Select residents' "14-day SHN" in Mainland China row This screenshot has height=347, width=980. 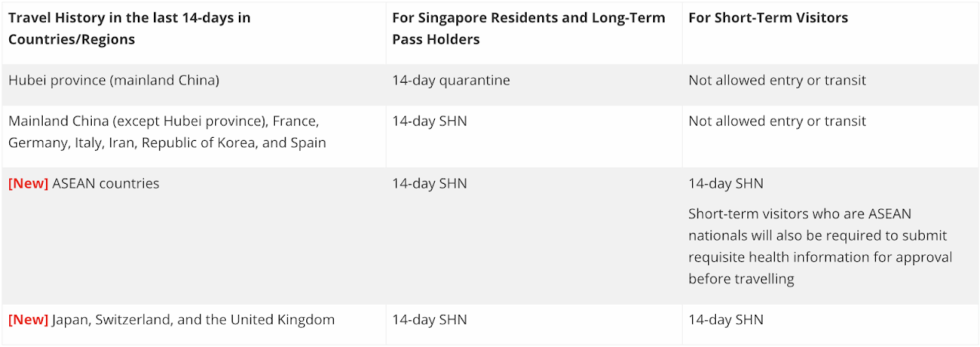[x=429, y=121]
